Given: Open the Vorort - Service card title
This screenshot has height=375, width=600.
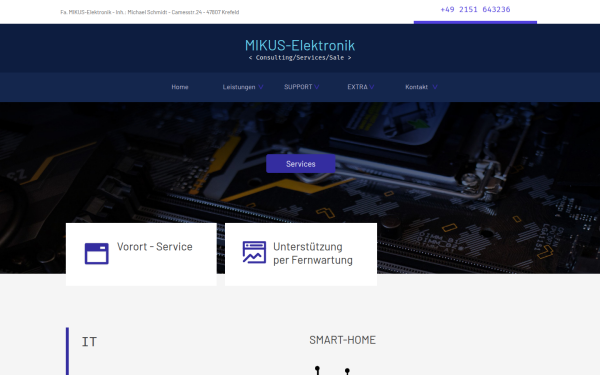Looking at the screenshot, I should click(155, 247).
